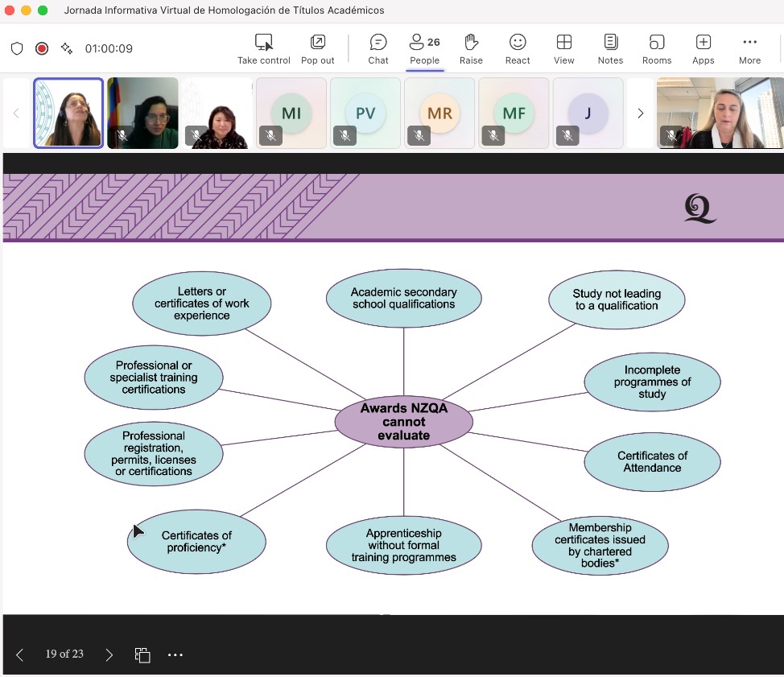Open the Chat panel
The width and height of the screenshot is (784, 677).
(x=378, y=49)
